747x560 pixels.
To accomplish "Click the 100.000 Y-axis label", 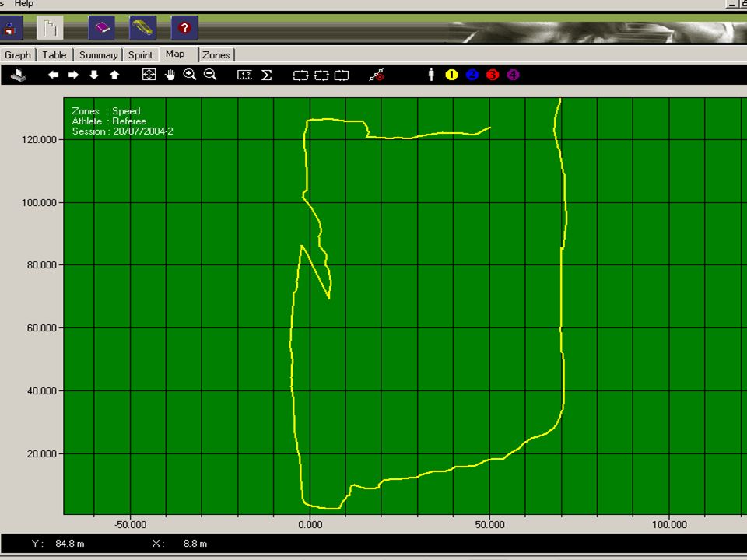I will tap(39, 202).
